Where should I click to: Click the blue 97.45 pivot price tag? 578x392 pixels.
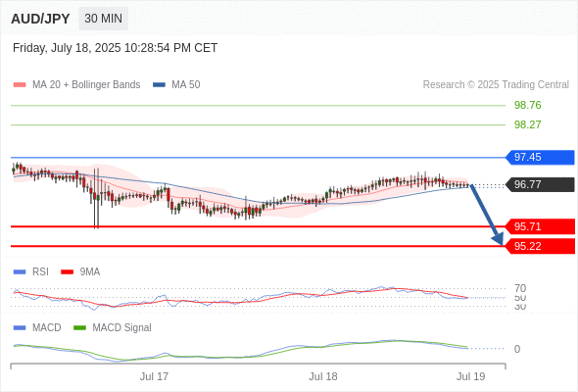click(540, 158)
